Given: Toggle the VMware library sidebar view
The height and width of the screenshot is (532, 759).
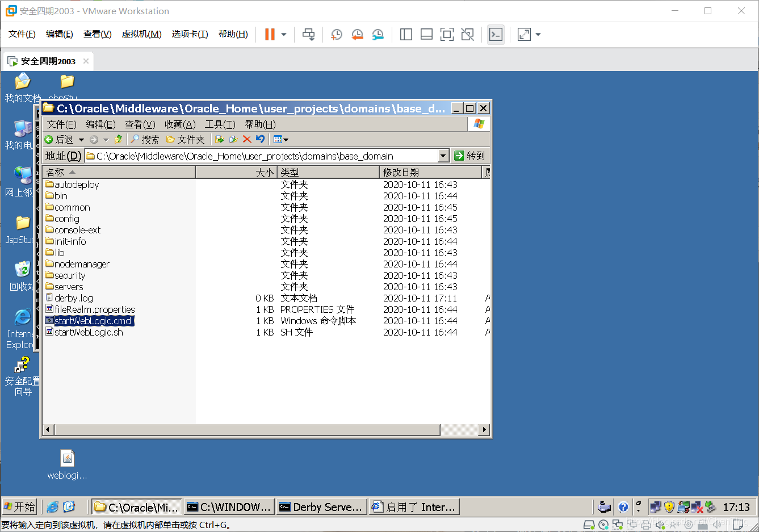Looking at the screenshot, I should (x=406, y=35).
